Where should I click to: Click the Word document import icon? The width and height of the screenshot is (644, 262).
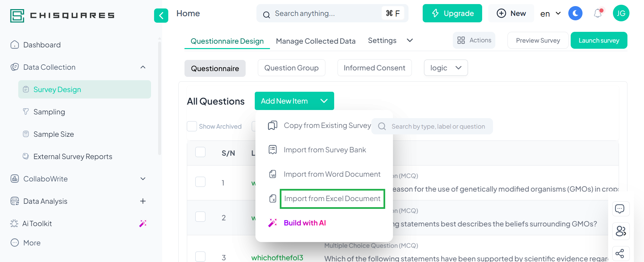click(x=273, y=174)
